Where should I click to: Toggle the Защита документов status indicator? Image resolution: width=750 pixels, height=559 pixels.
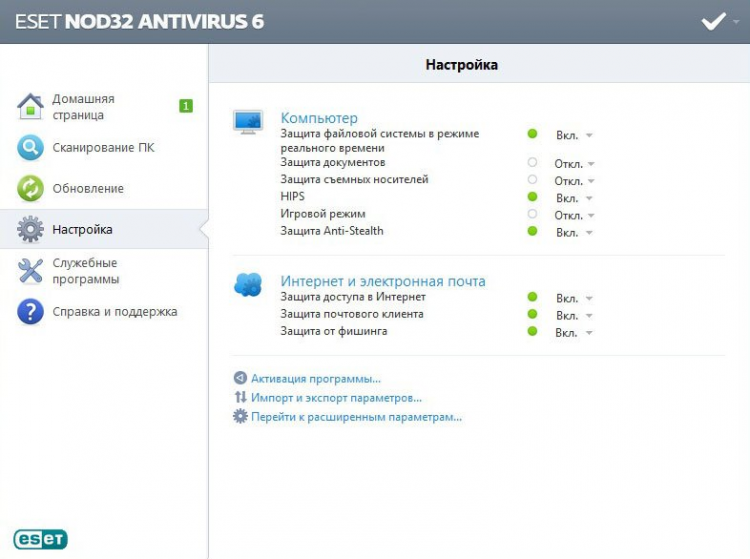point(532,163)
